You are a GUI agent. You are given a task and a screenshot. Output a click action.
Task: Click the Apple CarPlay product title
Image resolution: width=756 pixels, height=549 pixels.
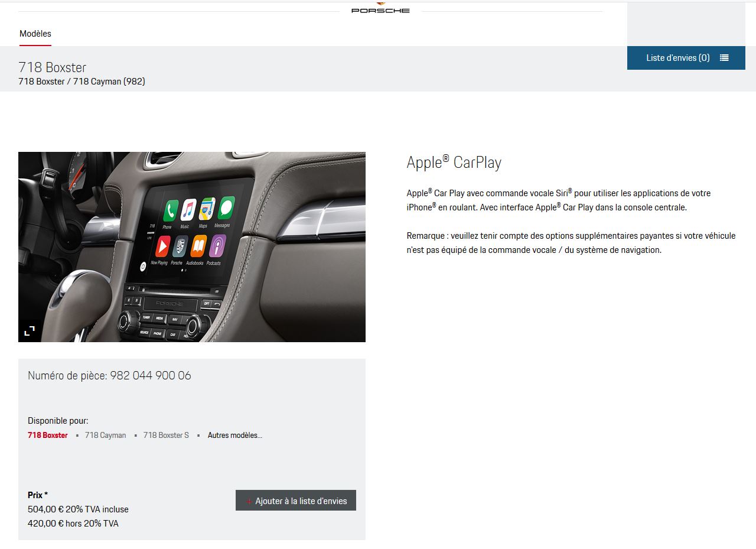pos(454,163)
